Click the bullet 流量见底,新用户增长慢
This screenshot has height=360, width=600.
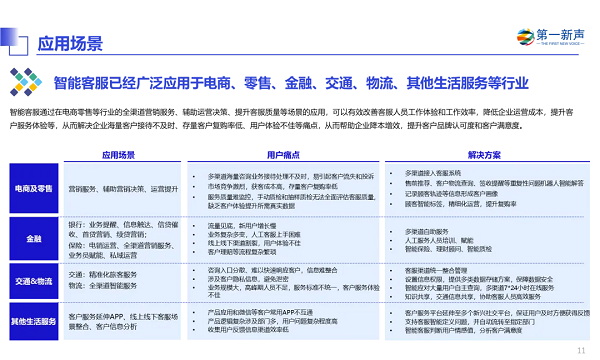click(242, 226)
